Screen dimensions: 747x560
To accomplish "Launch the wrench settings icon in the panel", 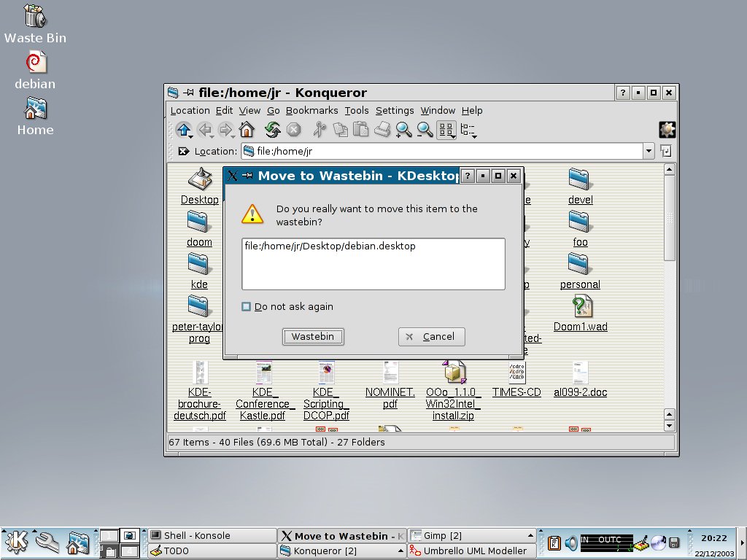I will (47, 542).
